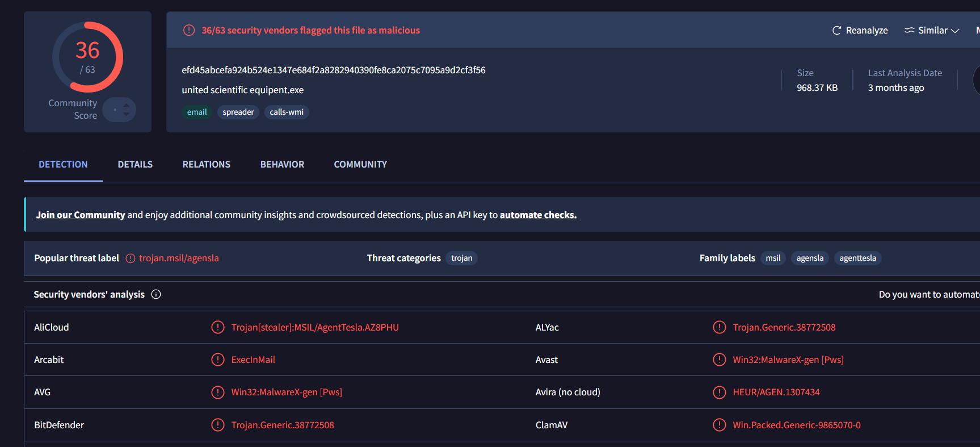The height and width of the screenshot is (447, 980).
Task: Click the calls-wmi tag
Action: [x=287, y=112]
